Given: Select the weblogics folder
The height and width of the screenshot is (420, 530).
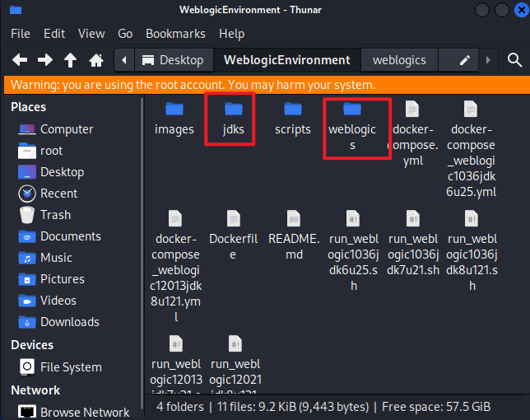Looking at the screenshot, I should 352,127.
